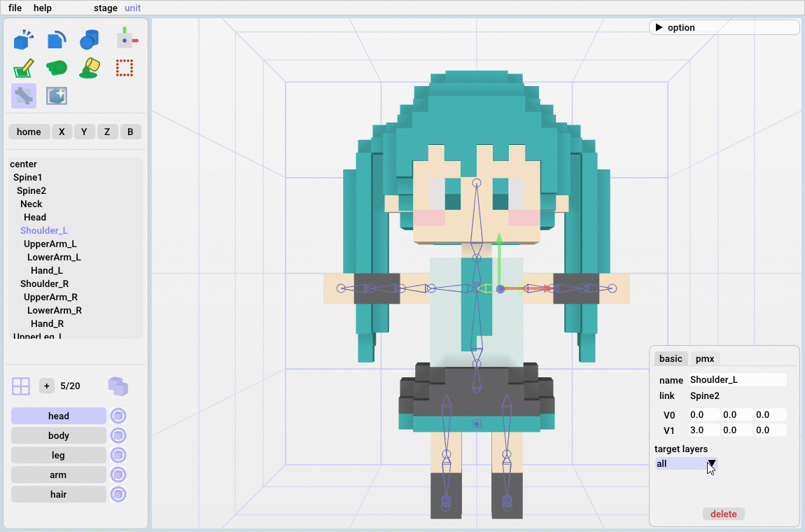Add a new layer with plus button
The image size is (805, 532).
[47, 386]
